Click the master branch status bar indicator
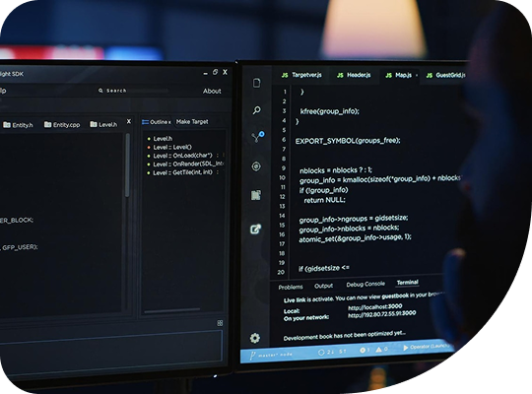 [271, 355]
